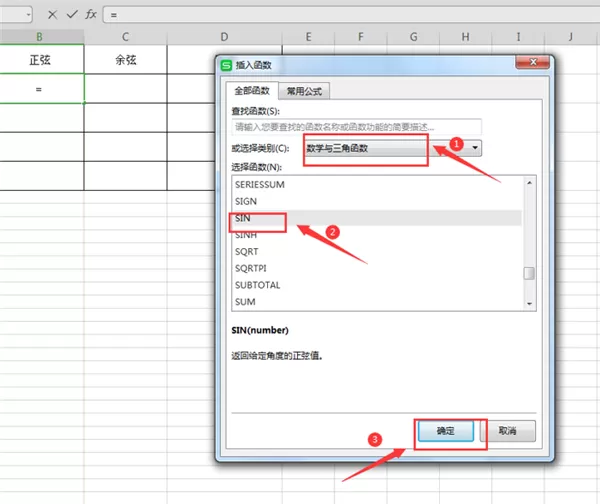Open the 或选择类别 category dropdown
This screenshot has width=600, height=504.
(393, 148)
